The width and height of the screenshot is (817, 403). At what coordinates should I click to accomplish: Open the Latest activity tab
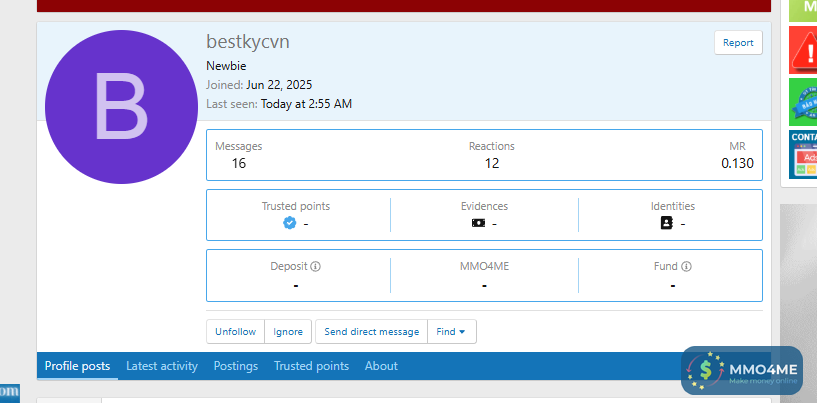point(162,366)
